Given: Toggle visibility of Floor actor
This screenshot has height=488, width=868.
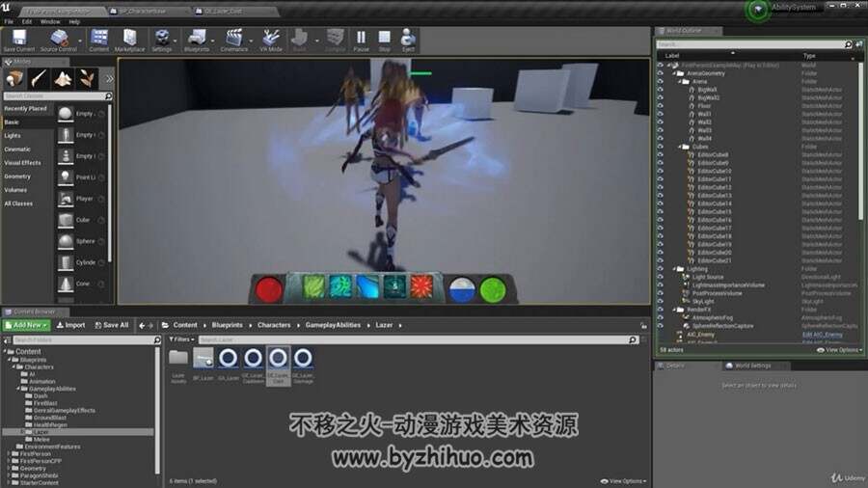Looking at the screenshot, I should pyautogui.click(x=660, y=106).
